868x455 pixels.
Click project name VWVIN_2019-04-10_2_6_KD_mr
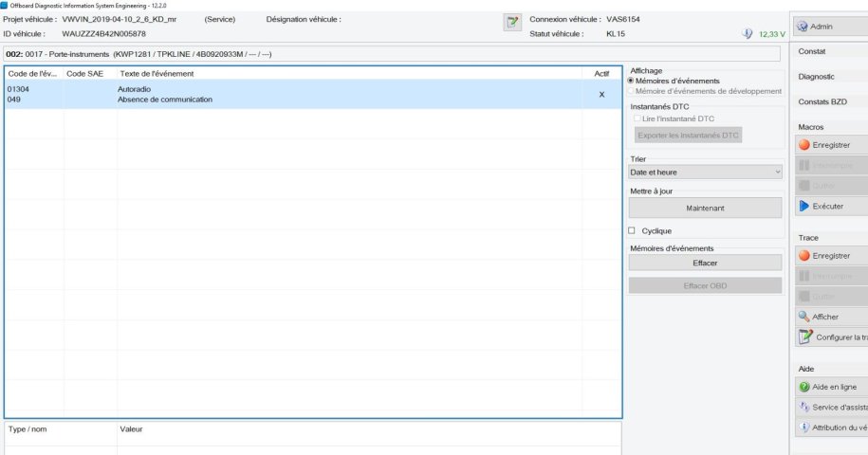tap(119, 19)
